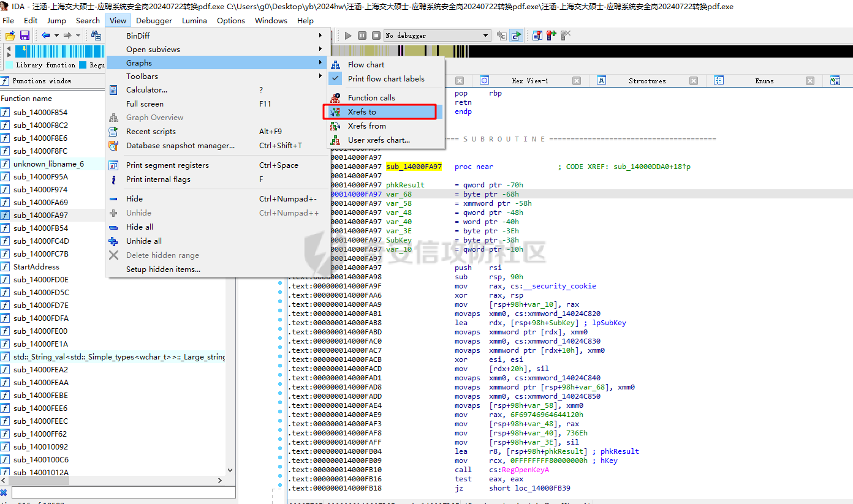
Task: Click the Save database floppy icon
Action: [x=25, y=36]
